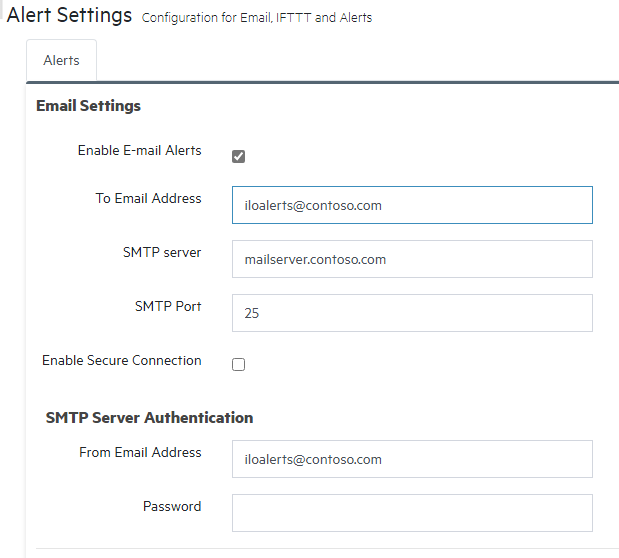
Task: Click the Alert Settings page title
Action: (69, 15)
